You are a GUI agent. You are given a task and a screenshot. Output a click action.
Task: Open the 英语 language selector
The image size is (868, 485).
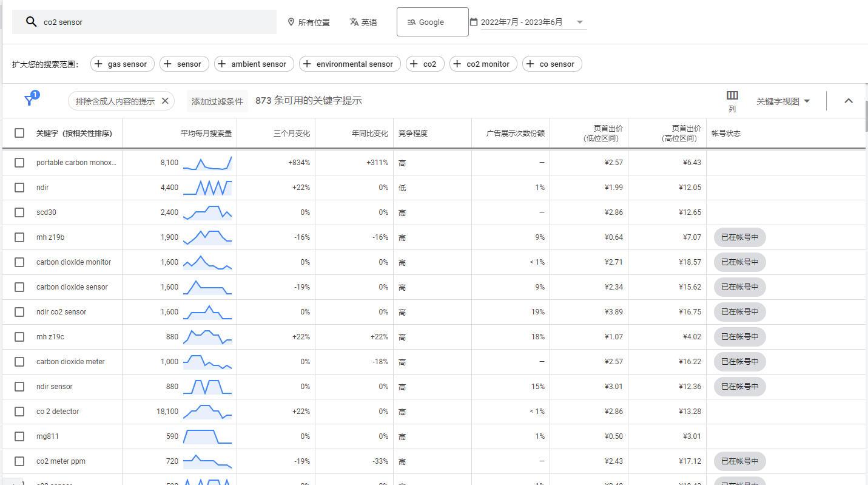(x=363, y=22)
